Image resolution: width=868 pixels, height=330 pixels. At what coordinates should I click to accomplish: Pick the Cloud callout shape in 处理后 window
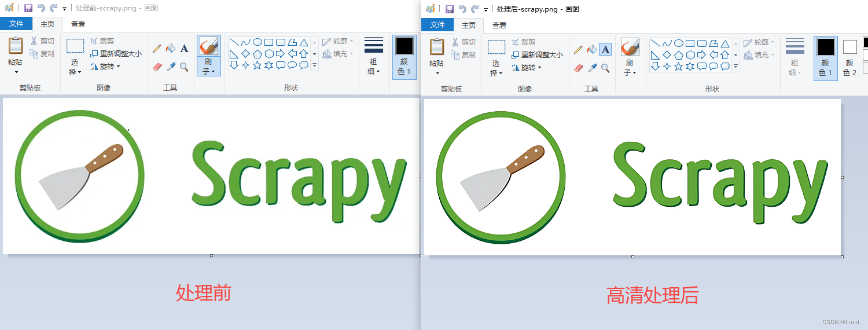pos(725,67)
